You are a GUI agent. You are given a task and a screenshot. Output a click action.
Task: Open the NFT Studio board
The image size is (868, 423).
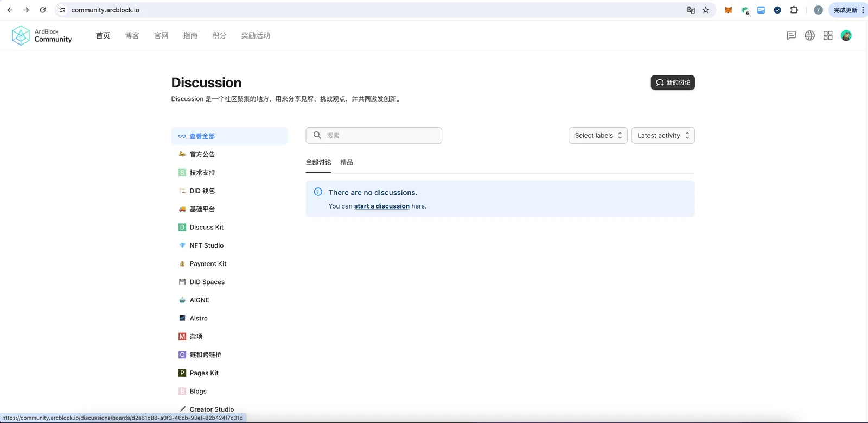229,245
